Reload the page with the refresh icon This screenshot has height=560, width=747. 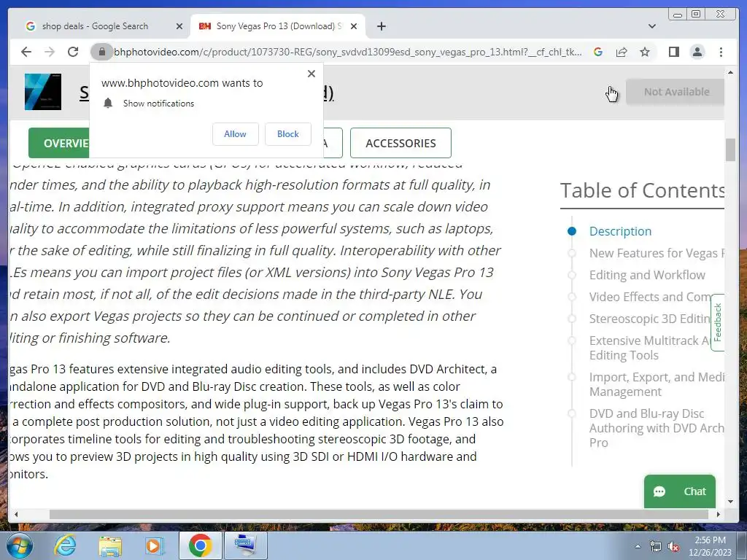coord(73,52)
